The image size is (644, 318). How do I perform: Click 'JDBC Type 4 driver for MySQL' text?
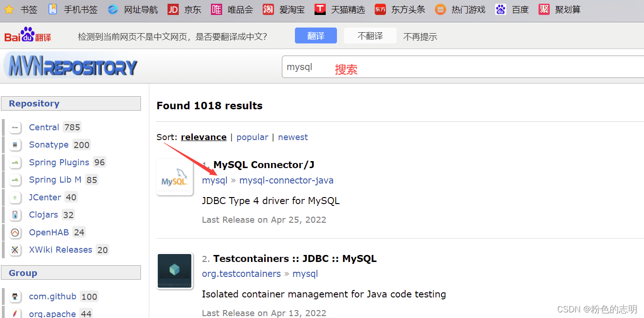coord(271,201)
